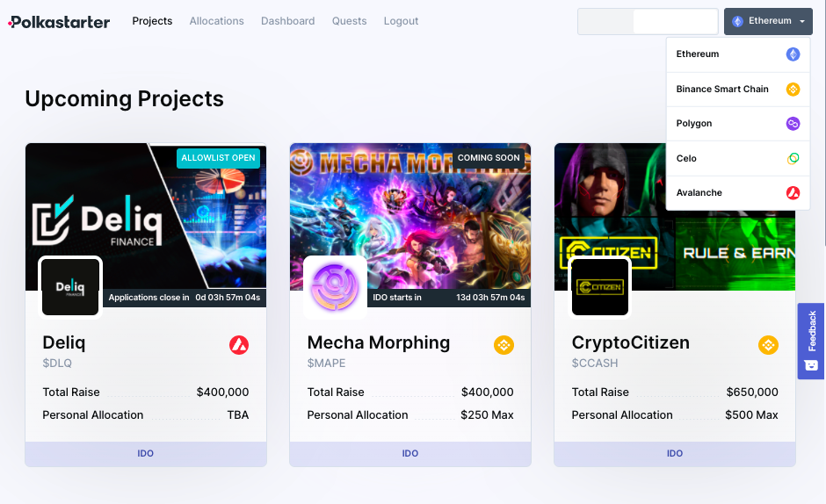Switch to the Celo network
826x504 pixels.
click(738, 158)
